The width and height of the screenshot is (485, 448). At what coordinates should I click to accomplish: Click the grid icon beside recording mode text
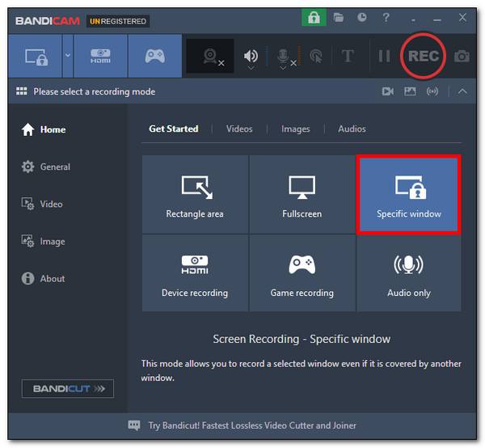(22, 91)
